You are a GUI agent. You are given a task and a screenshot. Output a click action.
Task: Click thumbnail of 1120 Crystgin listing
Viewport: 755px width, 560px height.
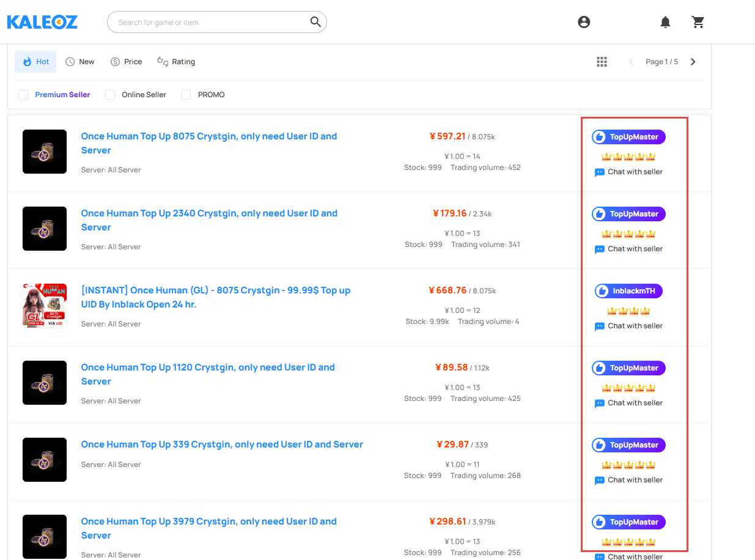45,383
